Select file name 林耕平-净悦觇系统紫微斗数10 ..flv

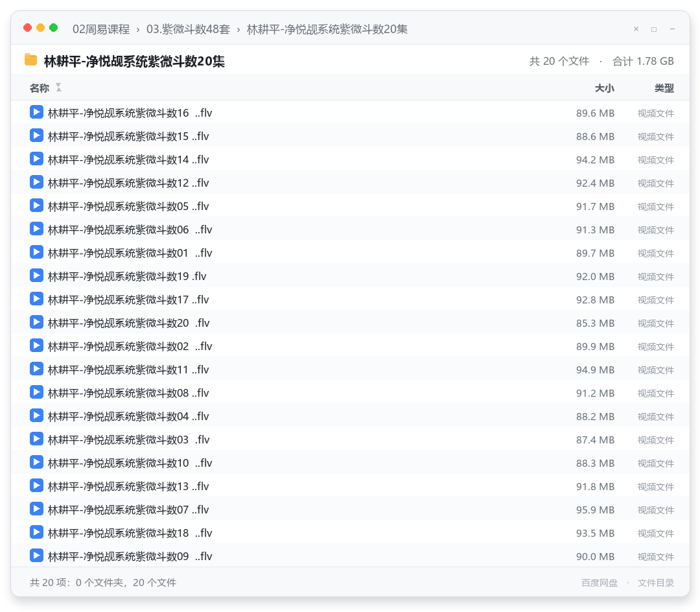tap(130, 464)
